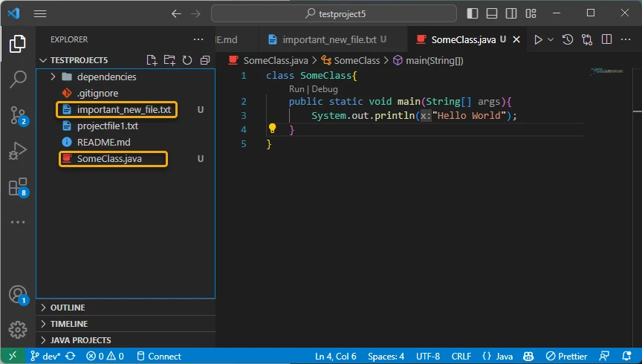Toggle the secondary side bar layout icon

(511, 13)
